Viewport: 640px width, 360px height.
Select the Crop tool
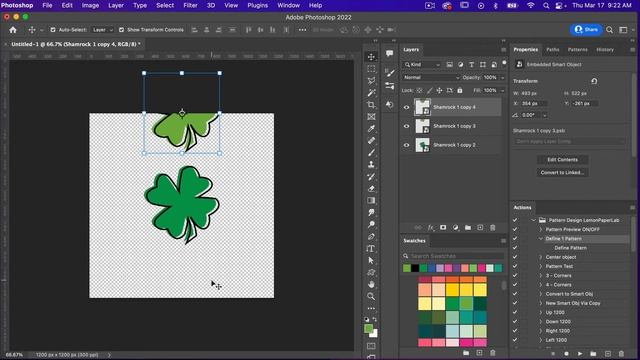tap(371, 105)
